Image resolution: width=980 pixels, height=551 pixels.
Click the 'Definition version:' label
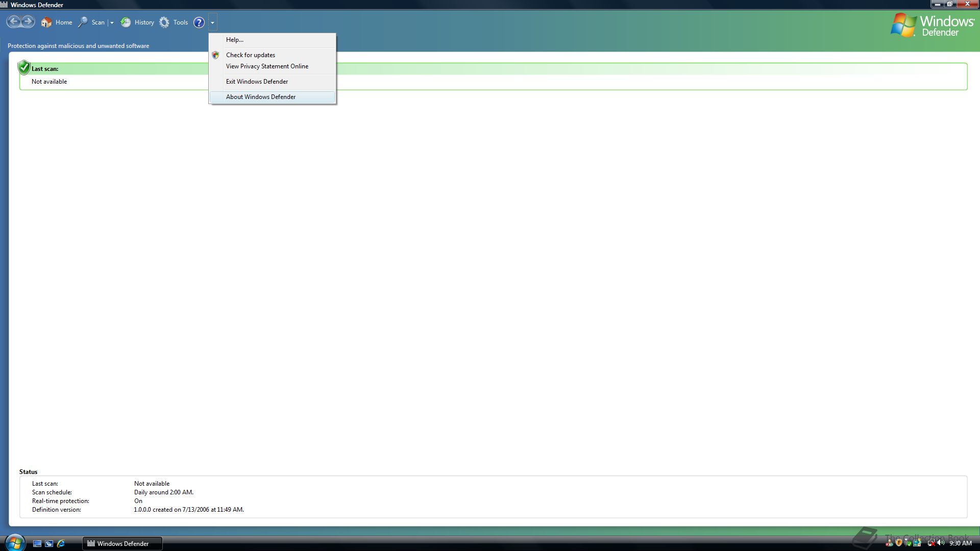coord(57,510)
